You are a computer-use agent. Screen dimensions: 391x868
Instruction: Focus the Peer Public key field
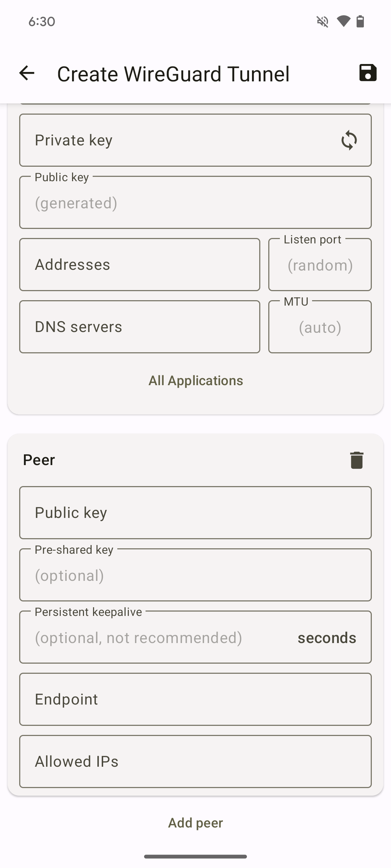(195, 513)
